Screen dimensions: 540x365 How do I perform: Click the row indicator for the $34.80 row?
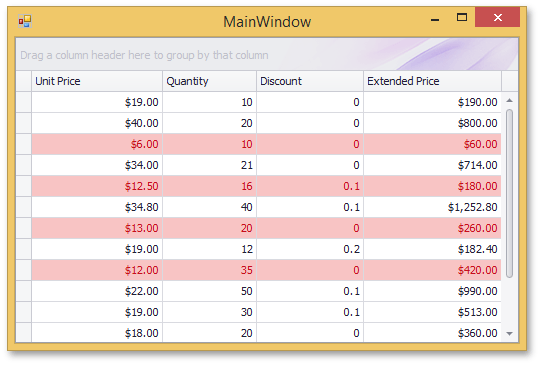[x=24, y=207]
